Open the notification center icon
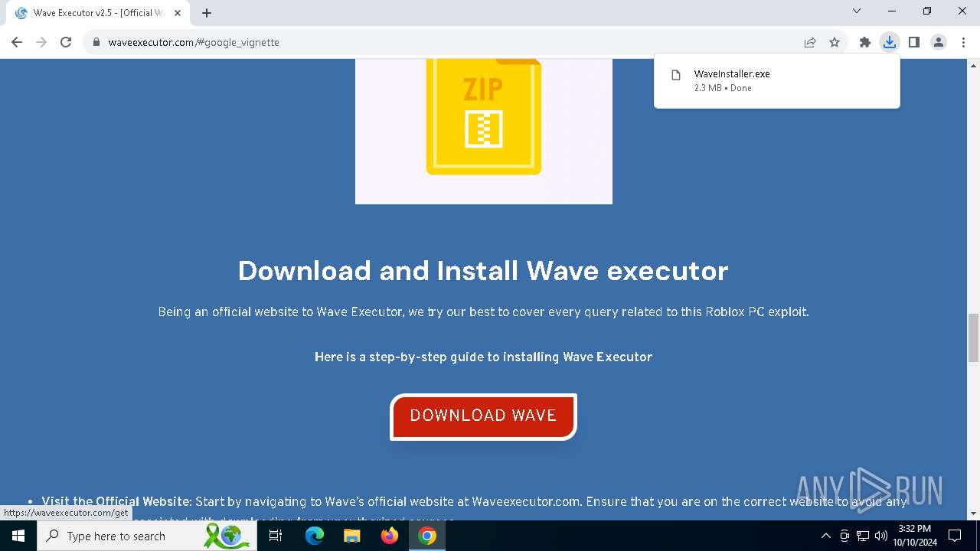Screen dimensions: 980x551 (955, 536)
